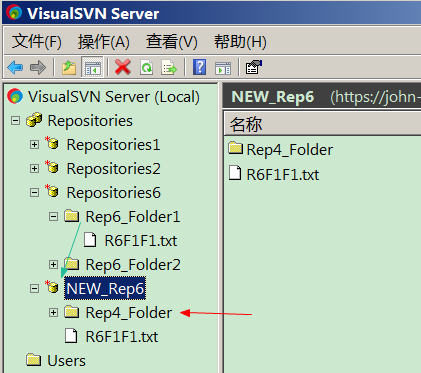The image size is (421, 373).
Task: Click the VisualSVN Server title bar logo
Action: click(14, 13)
